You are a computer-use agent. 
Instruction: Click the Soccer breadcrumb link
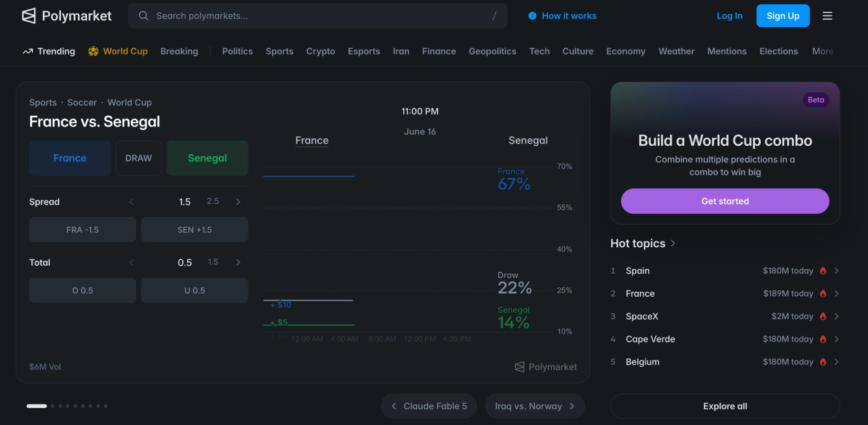coord(82,103)
